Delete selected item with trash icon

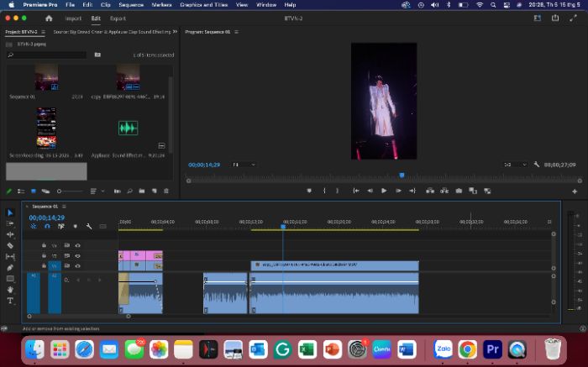click(166, 191)
